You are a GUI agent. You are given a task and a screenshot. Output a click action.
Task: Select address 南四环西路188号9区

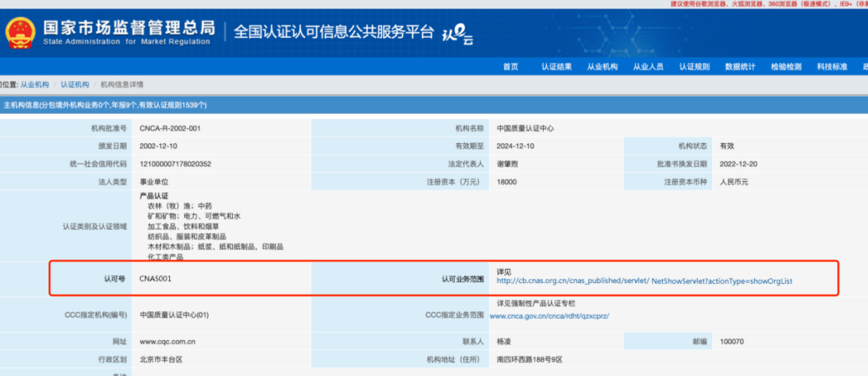point(530,359)
